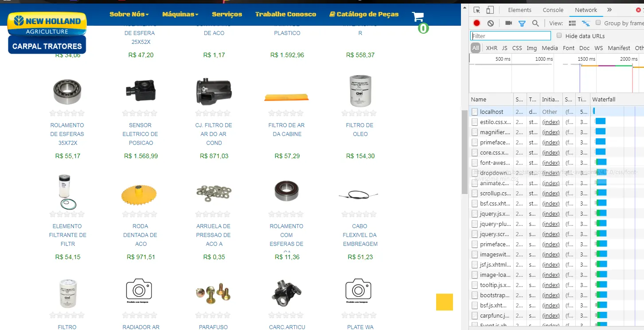Open the shopping cart icon
The height and width of the screenshot is (330, 644).
418,17
